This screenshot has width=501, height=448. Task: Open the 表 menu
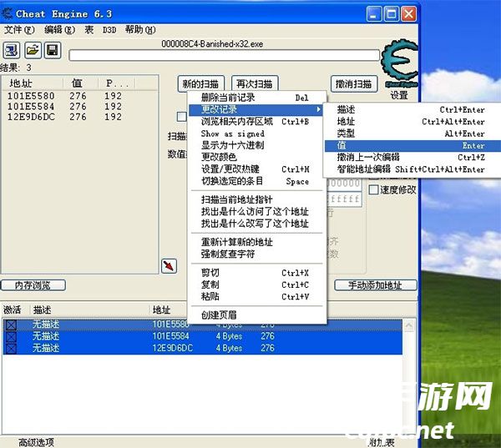point(89,30)
